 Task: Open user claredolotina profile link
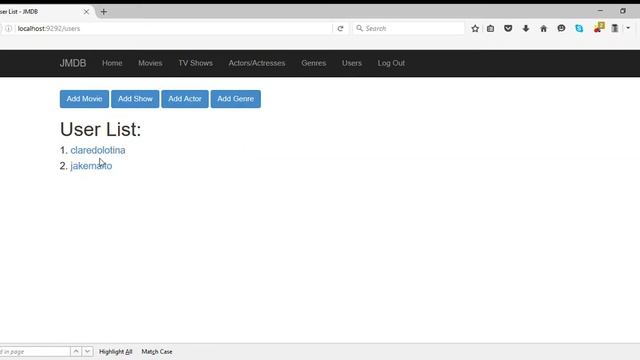tap(98, 150)
